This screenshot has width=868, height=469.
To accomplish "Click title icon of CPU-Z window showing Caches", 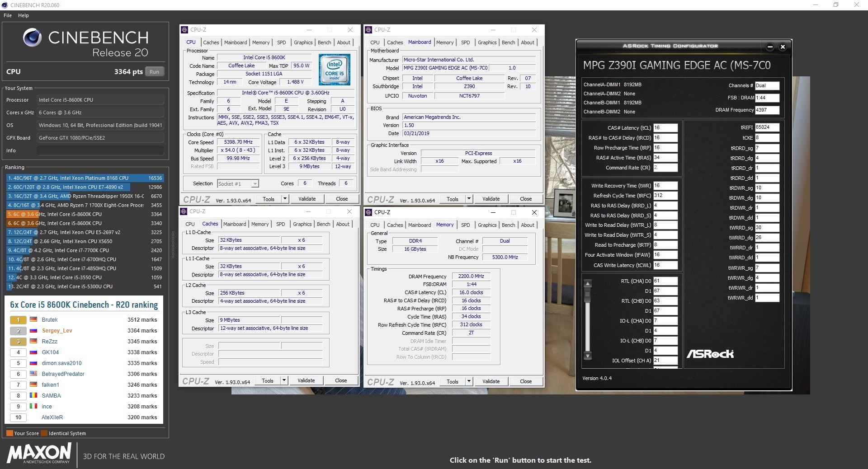I will (184, 211).
